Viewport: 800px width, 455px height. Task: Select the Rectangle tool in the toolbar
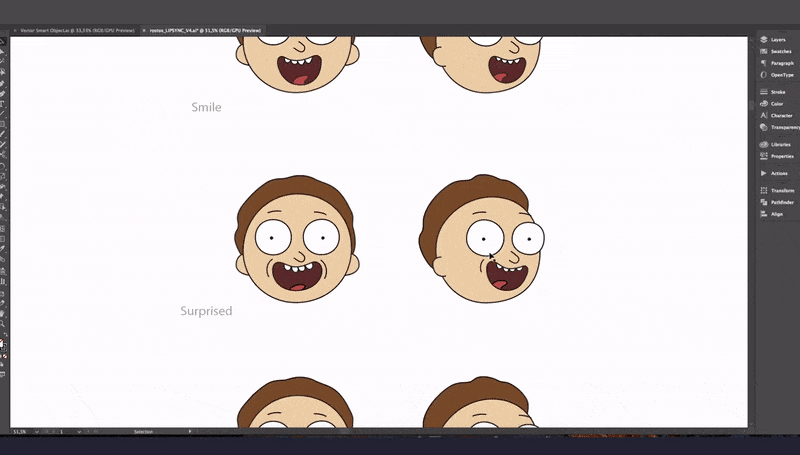[x=3, y=124]
